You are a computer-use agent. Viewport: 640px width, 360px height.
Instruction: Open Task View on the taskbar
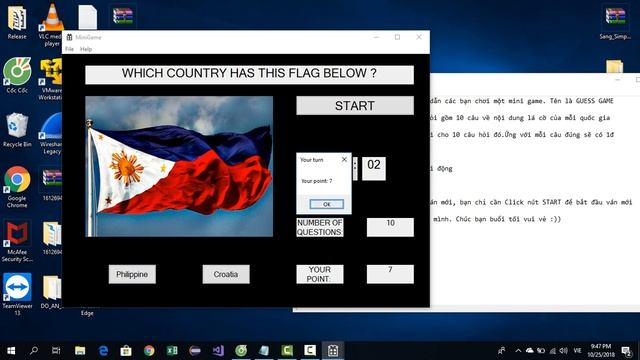pos(56,351)
